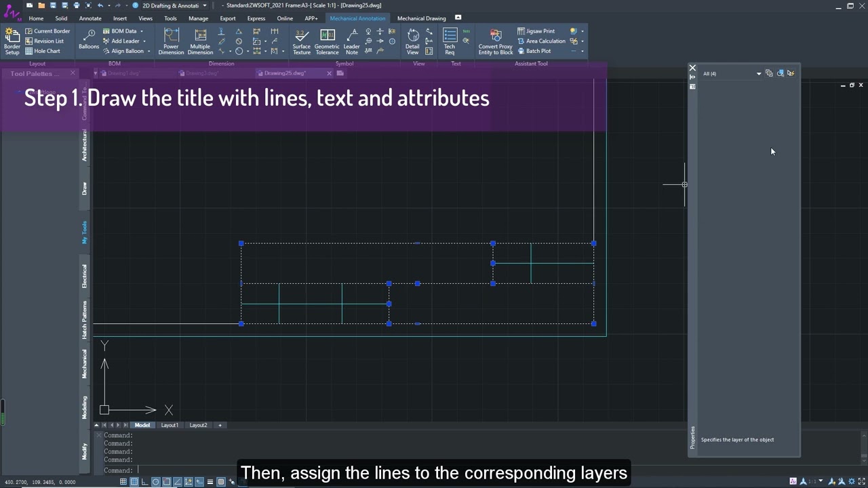Add a new layout with plus button
Image resolution: width=868 pixels, height=488 pixels.
click(x=220, y=425)
